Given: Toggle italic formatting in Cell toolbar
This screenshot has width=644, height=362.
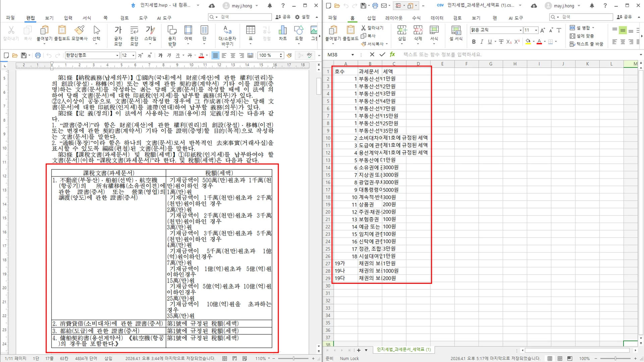Looking at the screenshot, I should [x=481, y=42].
